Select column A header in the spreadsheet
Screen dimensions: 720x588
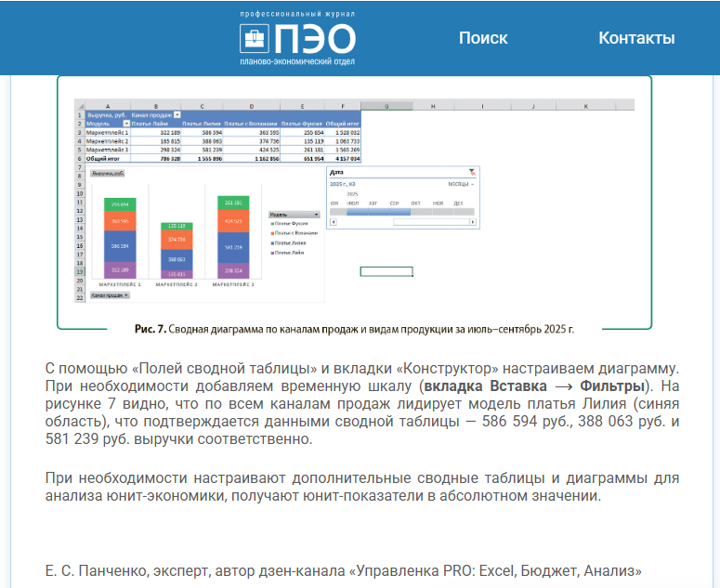[x=108, y=106]
